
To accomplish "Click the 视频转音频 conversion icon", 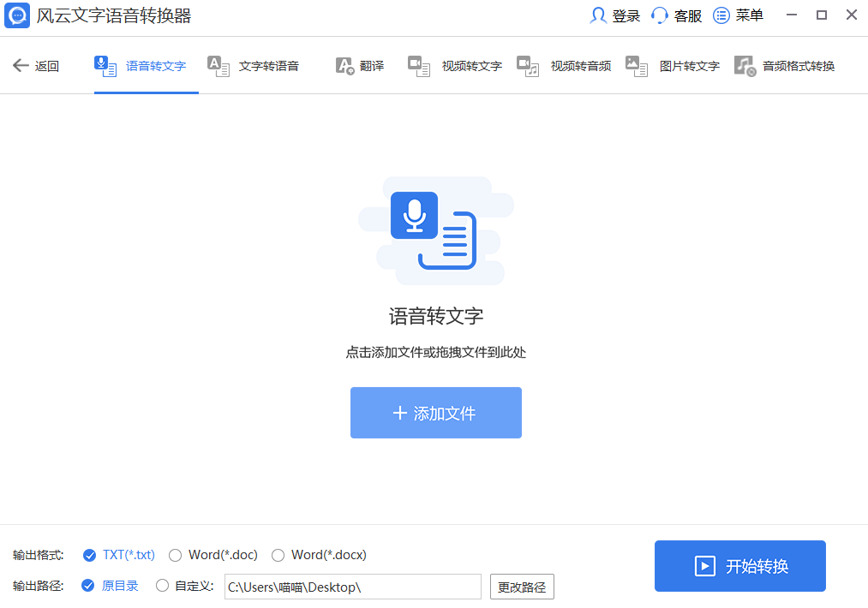I will tap(527, 65).
